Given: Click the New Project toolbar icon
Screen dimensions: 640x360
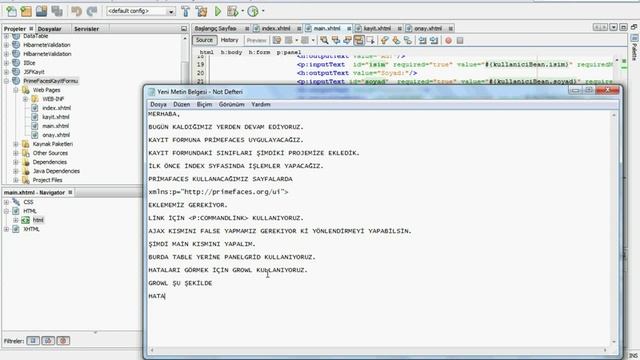Looking at the screenshot, I should point(26,11).
